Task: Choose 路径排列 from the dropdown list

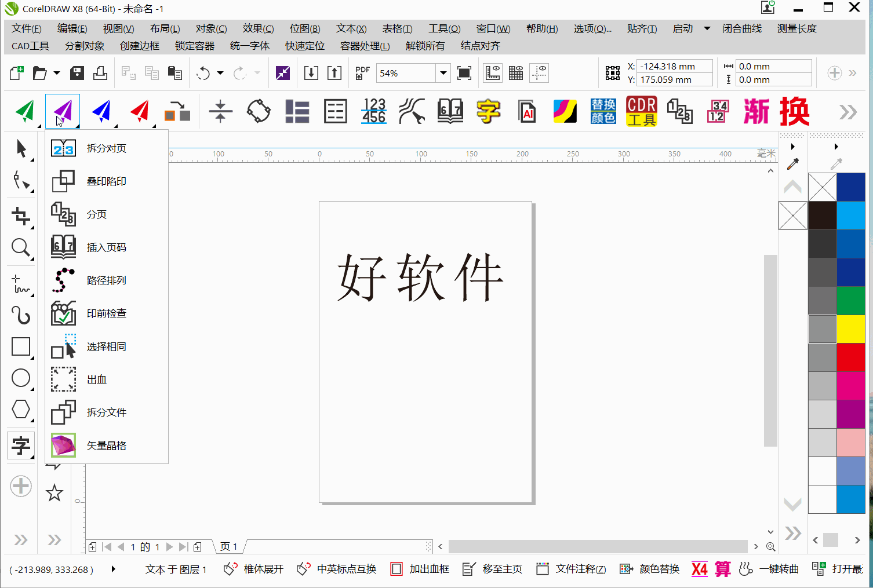Action: coord(107,280)
